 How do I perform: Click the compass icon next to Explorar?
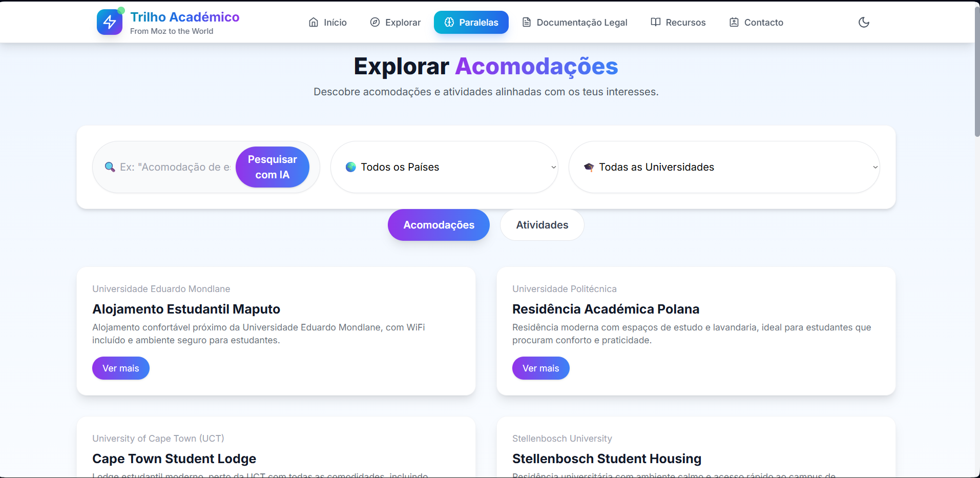[375, 22]
